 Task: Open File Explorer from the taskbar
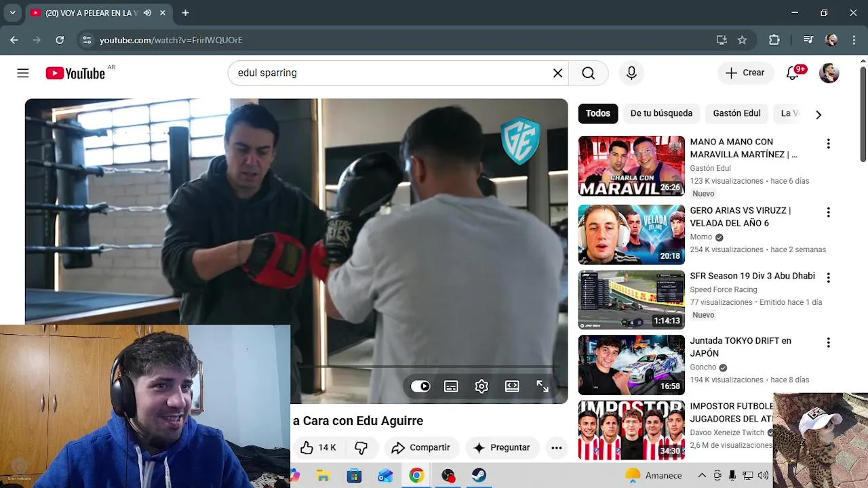coord(323,476)
